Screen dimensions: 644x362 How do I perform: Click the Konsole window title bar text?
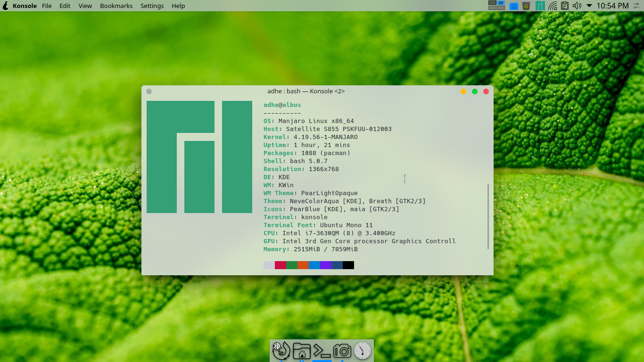click(x=306, y=91)
